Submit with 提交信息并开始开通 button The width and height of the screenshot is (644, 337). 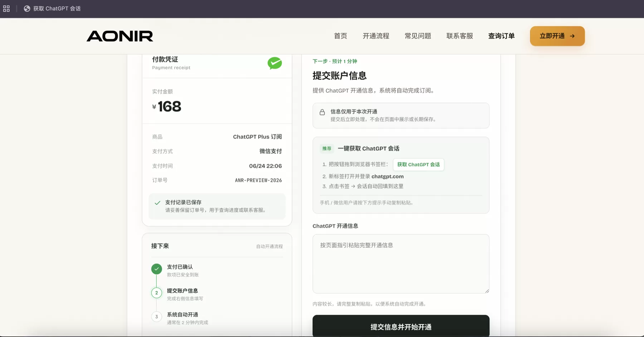click(x=401, y=326)
